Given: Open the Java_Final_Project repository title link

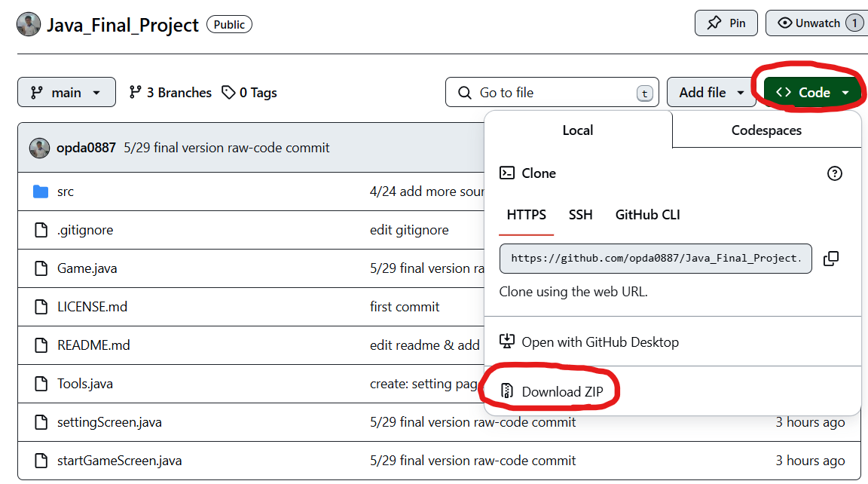Looking at the screenshot, I should (x=122, y=25).
